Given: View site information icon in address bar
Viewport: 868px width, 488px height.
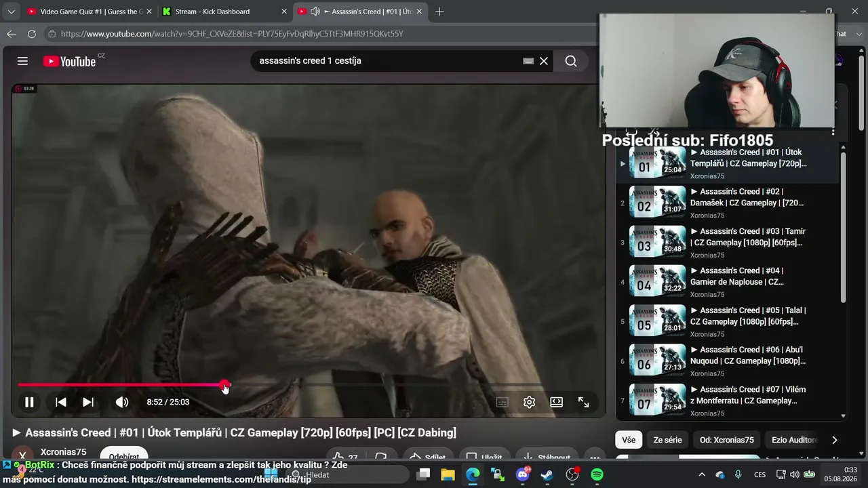Looking at the screenshot, I should click(52, 33).
